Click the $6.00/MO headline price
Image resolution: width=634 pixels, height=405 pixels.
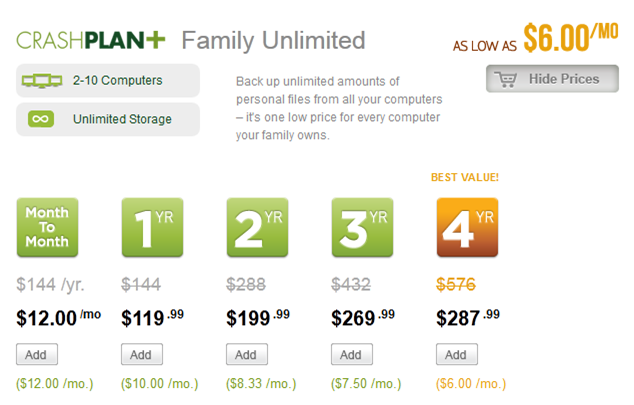(571, 38)
